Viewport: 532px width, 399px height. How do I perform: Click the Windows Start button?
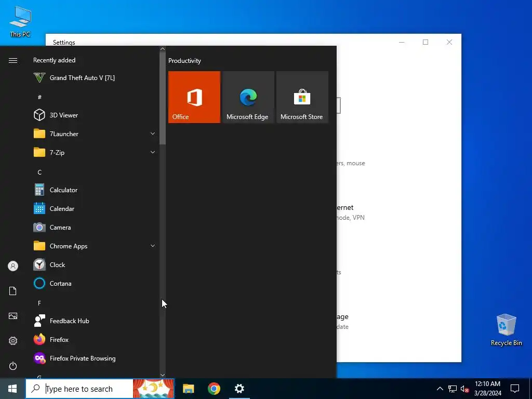[x=12, y=389]
